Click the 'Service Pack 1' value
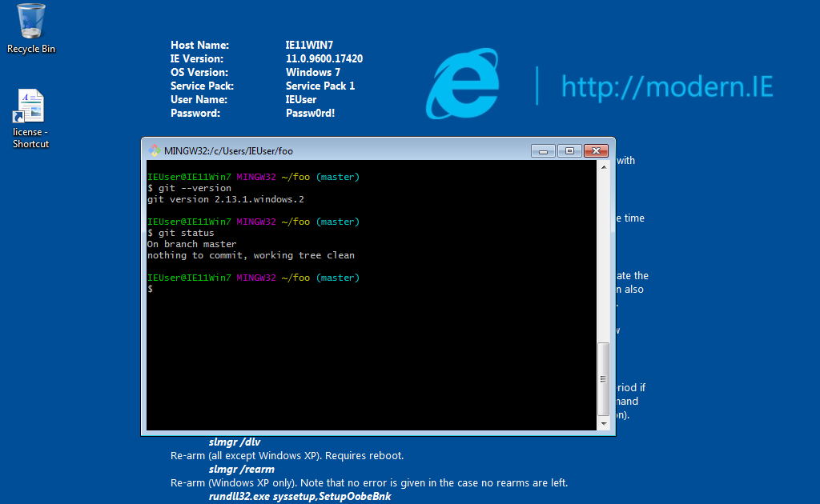The image size is (820, 504). point(320,86)
